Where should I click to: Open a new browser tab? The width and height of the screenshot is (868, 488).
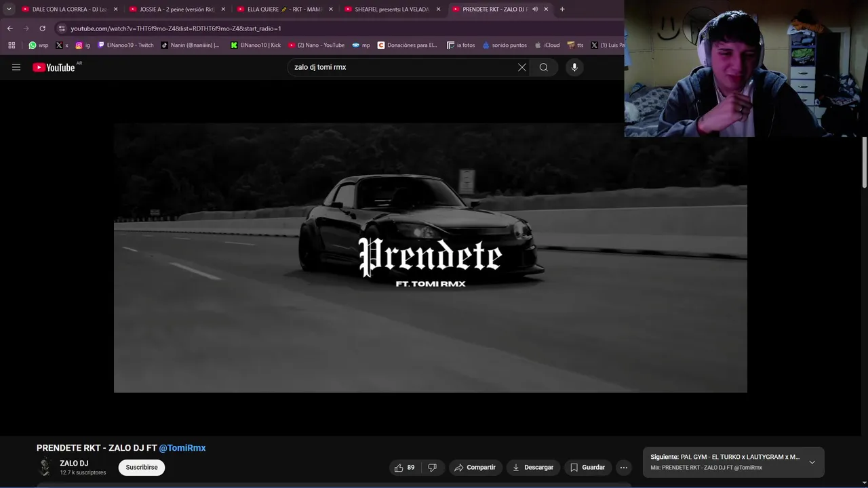562,9
